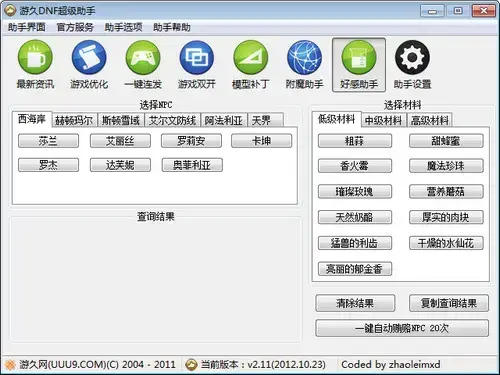Switch to the 斯顿雪域 tab
Viewport: 500px width, 375px height.
coord(121,120)
